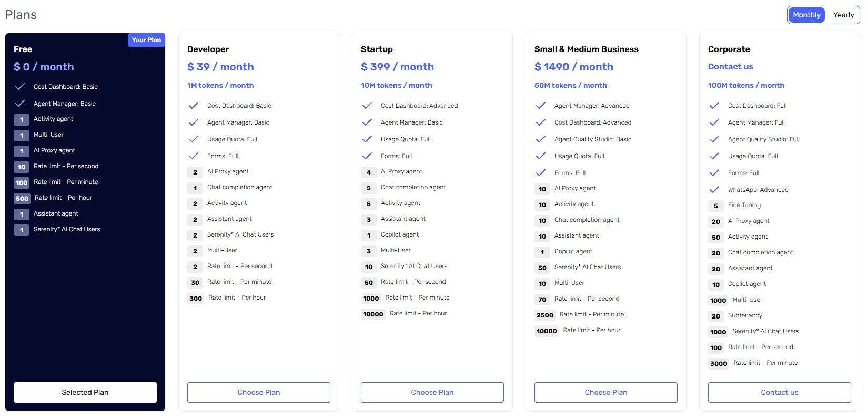The width and height of the screenshot is (868, 420).
Task: Click the checkmark next to Agent Quality Studio: Basic
Action: (541, 139)
